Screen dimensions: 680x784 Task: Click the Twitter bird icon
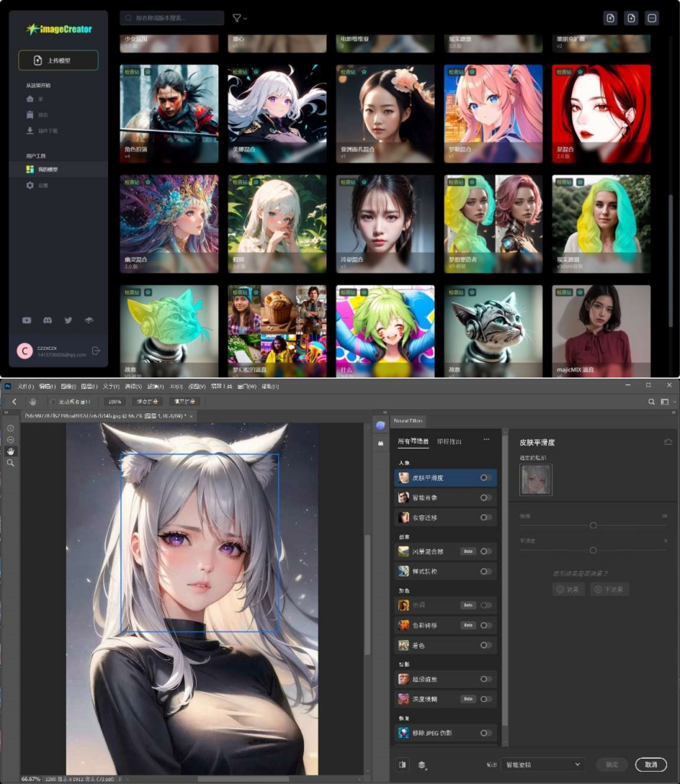click(68, 320)
